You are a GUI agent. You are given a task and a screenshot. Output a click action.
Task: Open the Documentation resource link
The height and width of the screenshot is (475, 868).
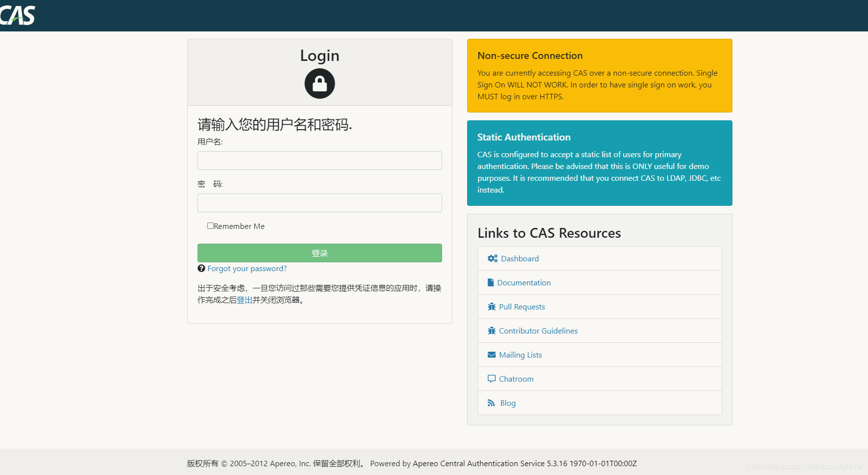pos(524,282)
